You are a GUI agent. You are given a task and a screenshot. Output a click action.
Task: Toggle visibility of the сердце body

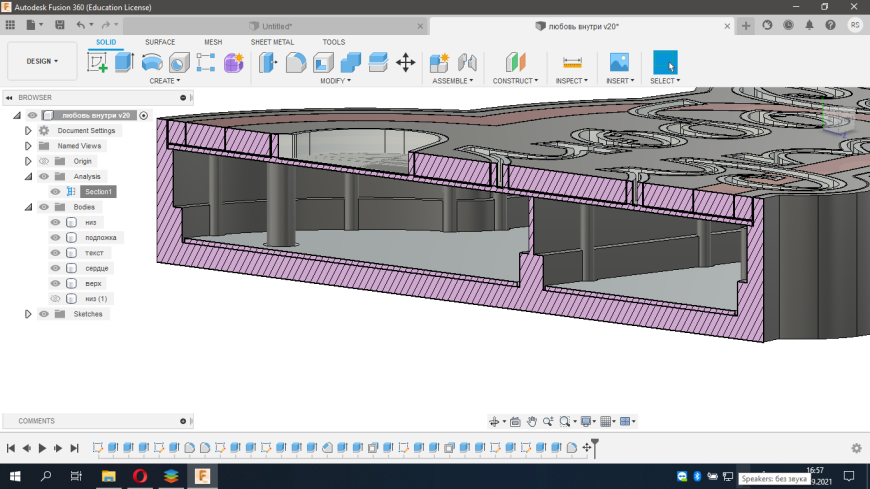pos(56,268)
